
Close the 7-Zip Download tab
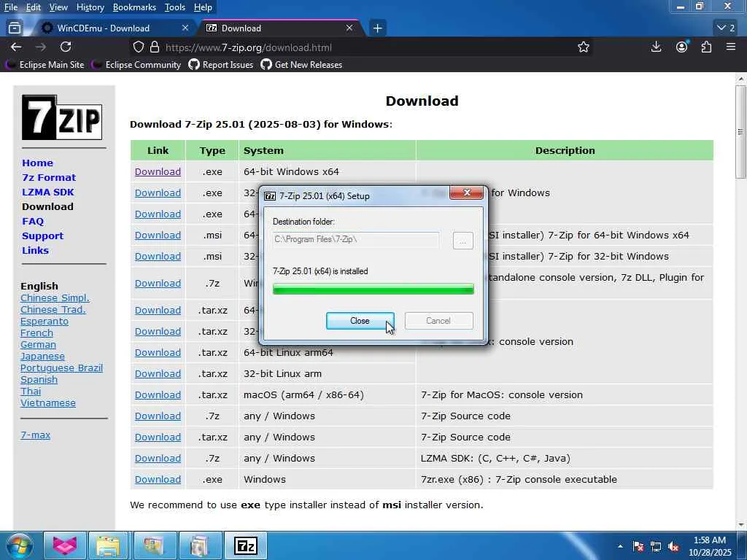coord(349,28)
